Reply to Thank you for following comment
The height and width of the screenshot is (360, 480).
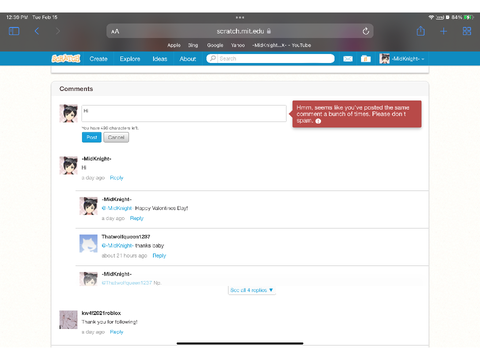coord(117,332)
